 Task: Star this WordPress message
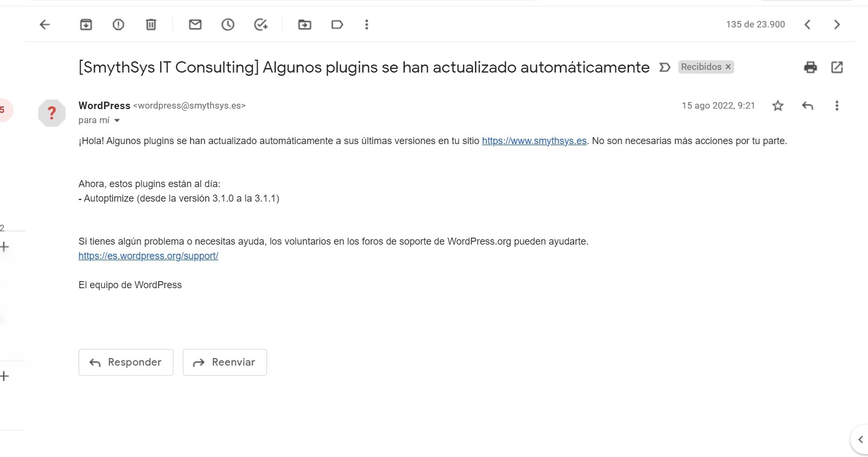coord(778,106)
